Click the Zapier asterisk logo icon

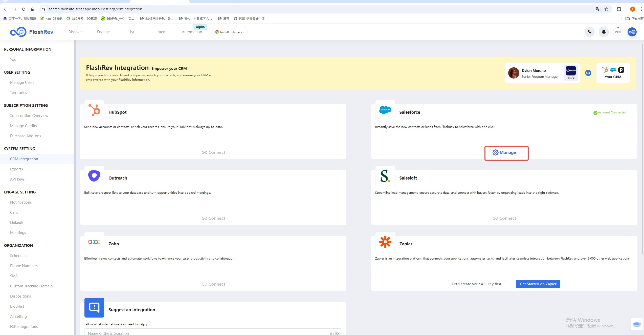tap(385, 242)
